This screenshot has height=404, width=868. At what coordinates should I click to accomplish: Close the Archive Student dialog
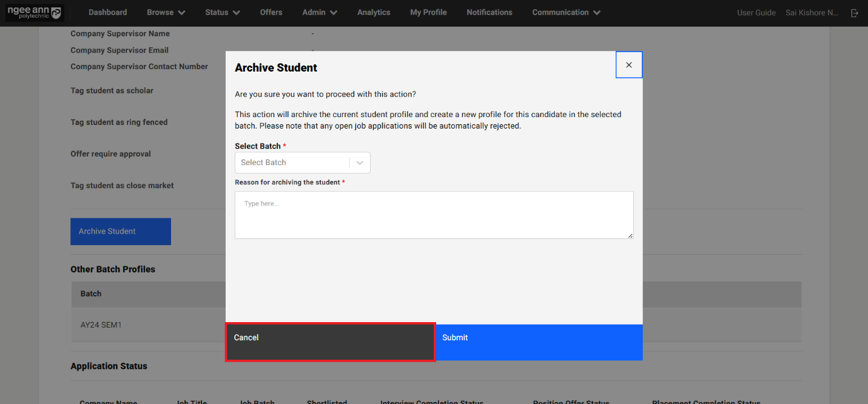point(628,64)
